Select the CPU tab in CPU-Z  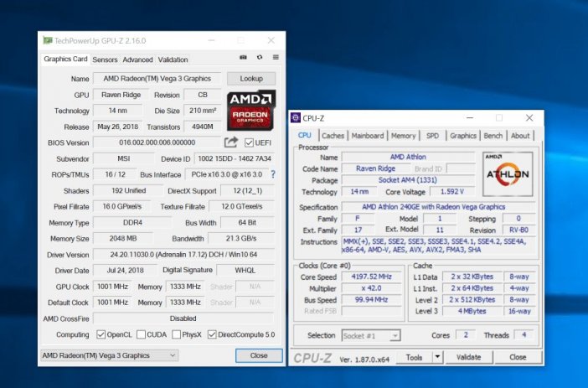coord(305,135)
